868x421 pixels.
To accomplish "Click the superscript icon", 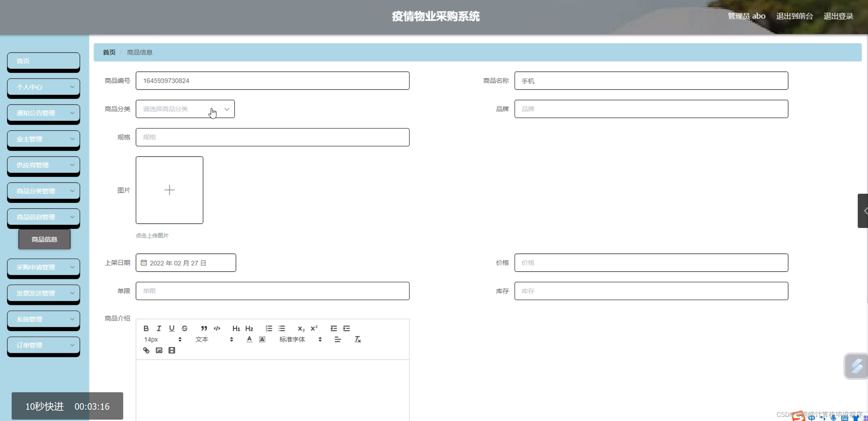I will (314, 328).
